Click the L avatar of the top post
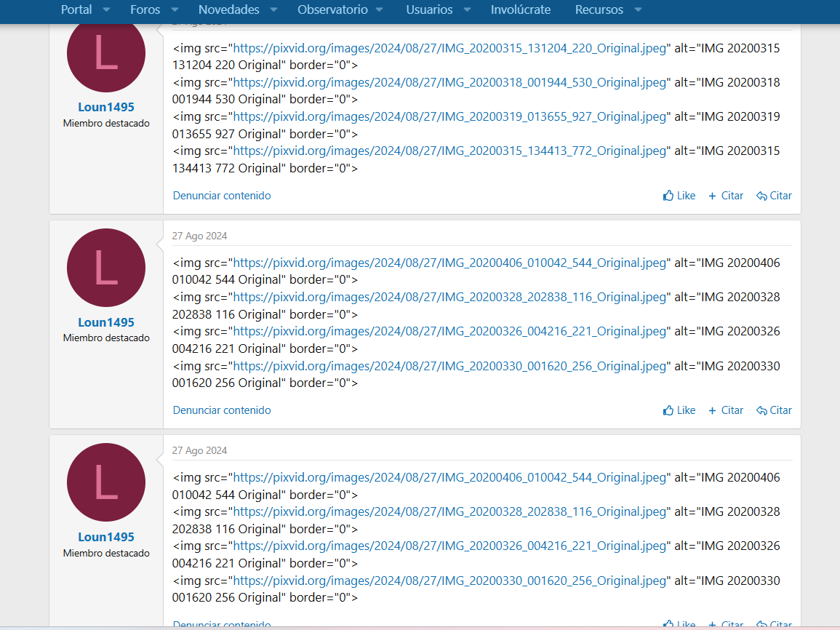Screen dimensions: 840x630 [x=106, y=53]
